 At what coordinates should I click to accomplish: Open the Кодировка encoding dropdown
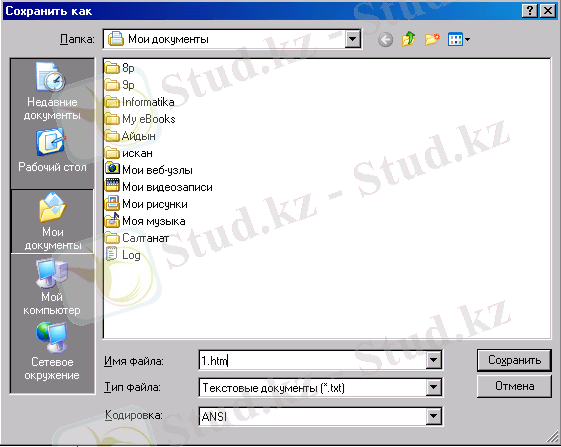tap(433, 416)
